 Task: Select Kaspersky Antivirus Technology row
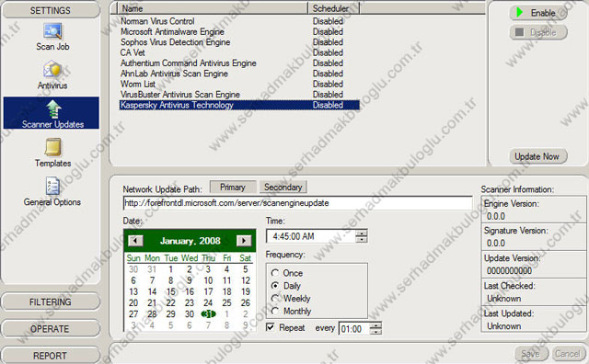click(x=239, y=105)
